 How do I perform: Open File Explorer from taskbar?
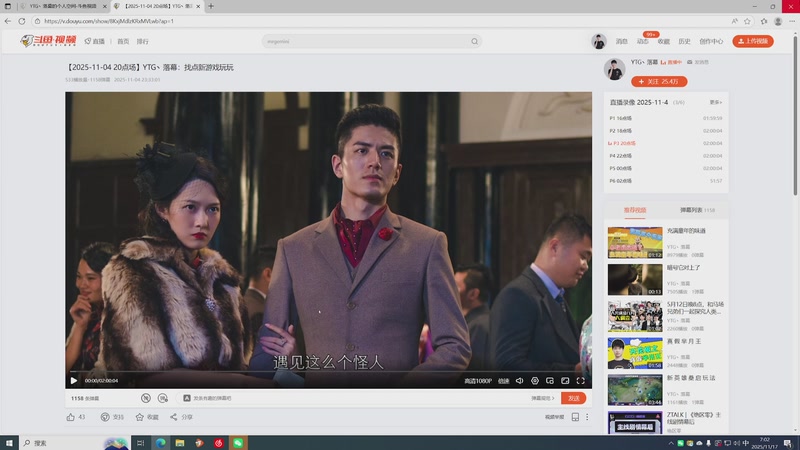pos(180,443)
